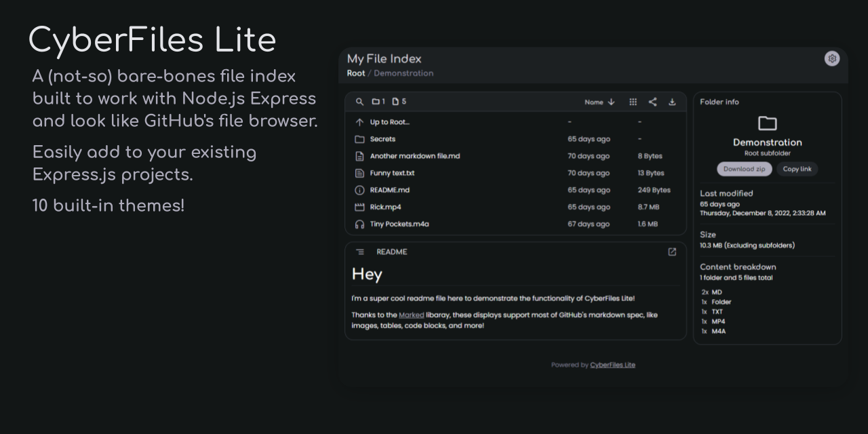Click the 2x MD breakdown entry
This screenshot has width=868, height=434.
[x=712, y=292]
